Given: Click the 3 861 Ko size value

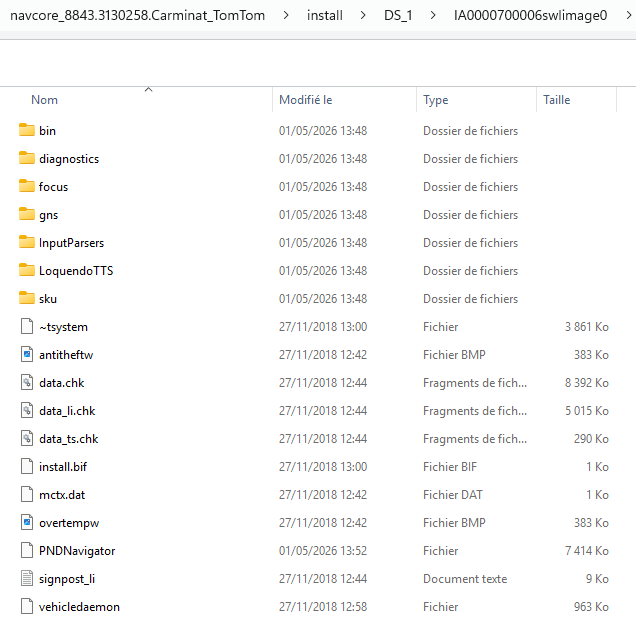Looking at the screenshot, I should click(587, 327).
